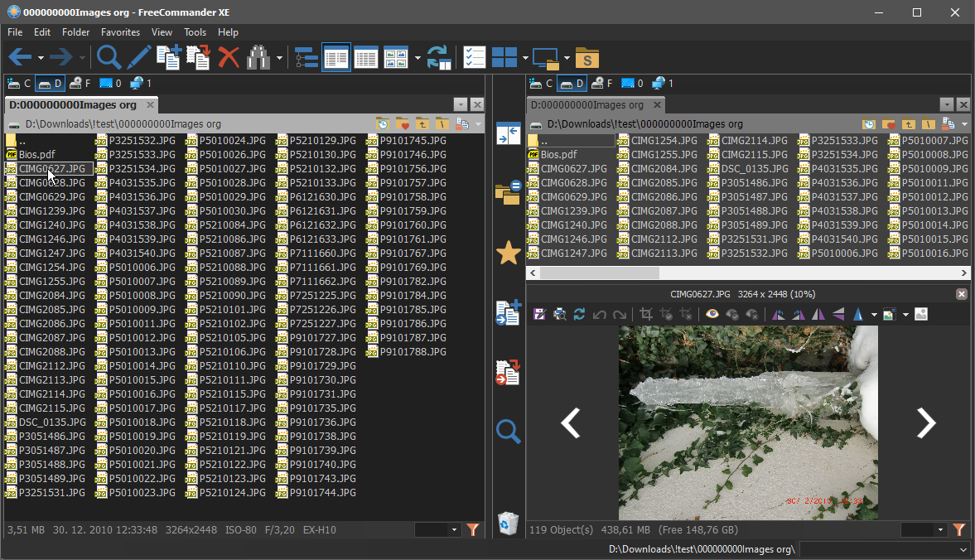
Task: Toggle thumbnails view mode
Action: point(396,57)
